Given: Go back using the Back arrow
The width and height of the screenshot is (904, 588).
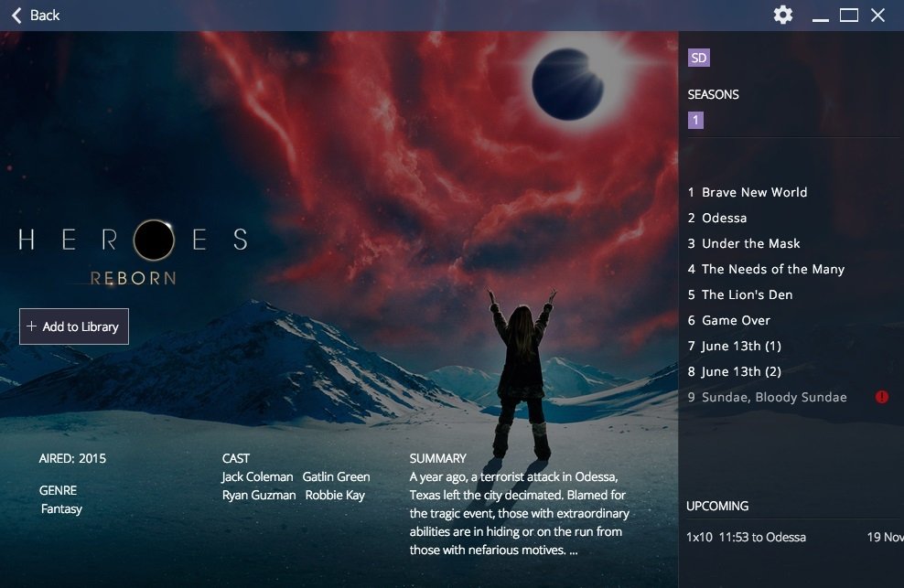Looking at the screenshot, I should pos(35,15).
